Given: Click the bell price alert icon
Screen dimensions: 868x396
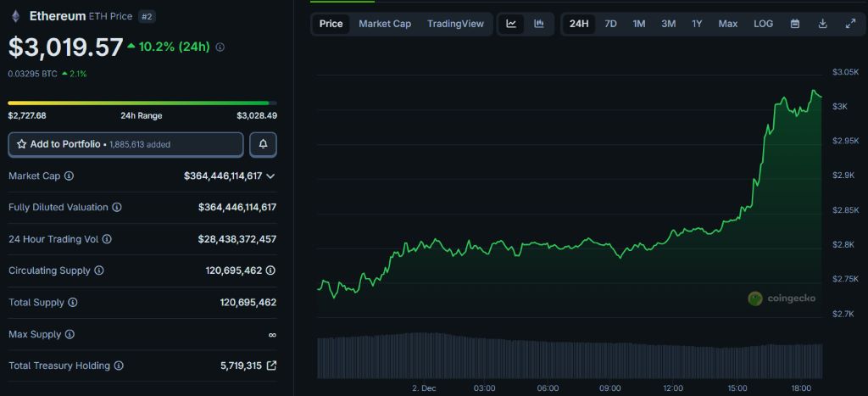Looking at the screenshot, I should point(263,144).
